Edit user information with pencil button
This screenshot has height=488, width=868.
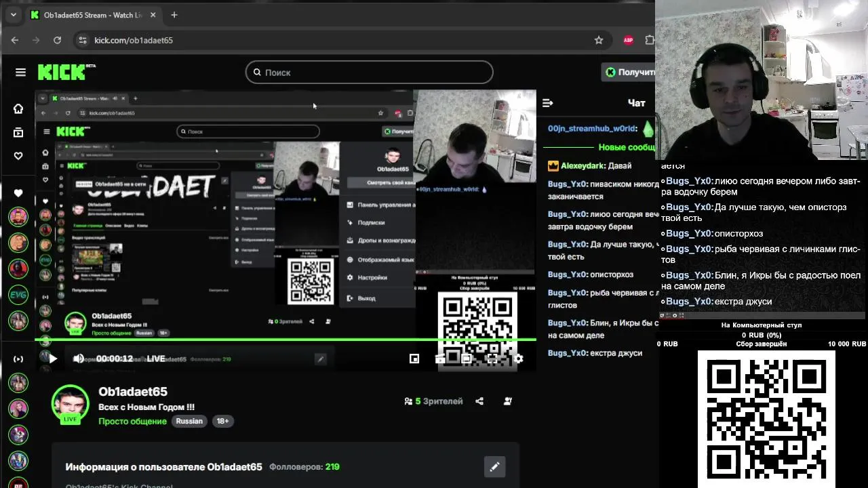tap(494, 466)
